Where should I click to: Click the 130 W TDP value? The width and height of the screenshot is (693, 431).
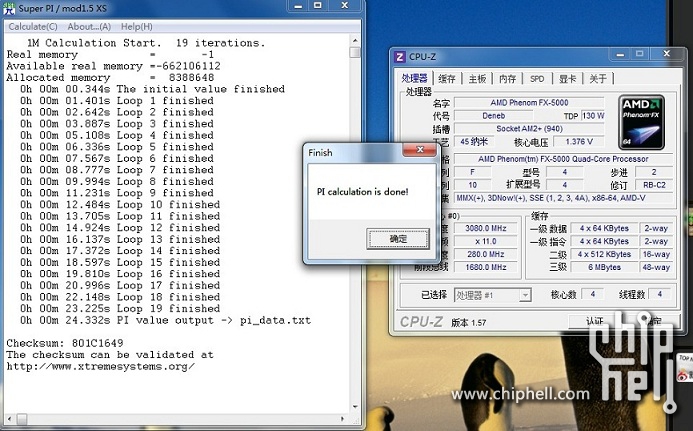(x=593, y=116)
